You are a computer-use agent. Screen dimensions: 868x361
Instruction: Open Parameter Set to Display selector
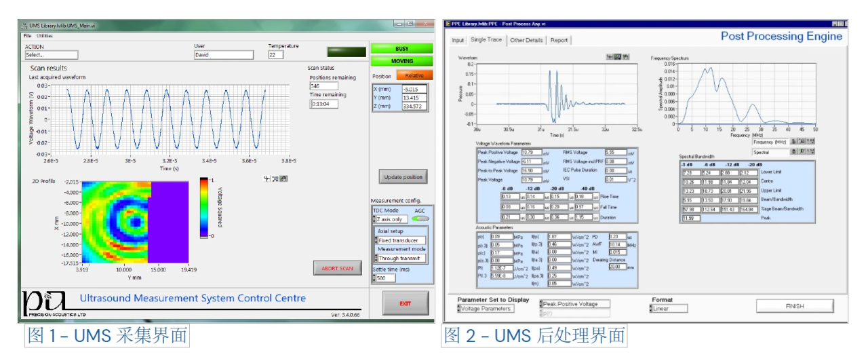coord(486,308)
